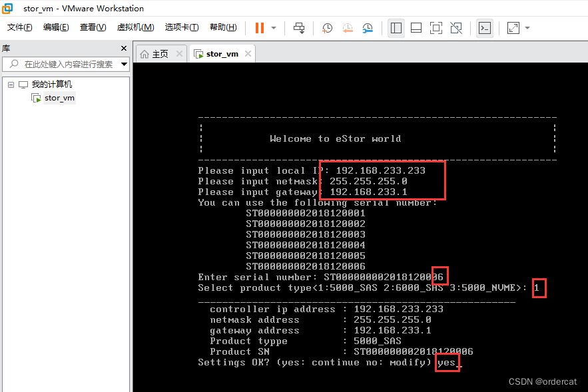The image size is (588, 392).
Task: Click the 'Please input gateway' line
Action: point(302,192)
